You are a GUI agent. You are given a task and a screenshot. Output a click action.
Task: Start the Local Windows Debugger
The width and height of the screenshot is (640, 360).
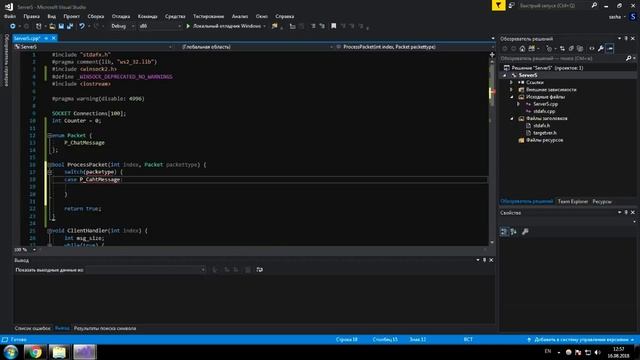226,26
